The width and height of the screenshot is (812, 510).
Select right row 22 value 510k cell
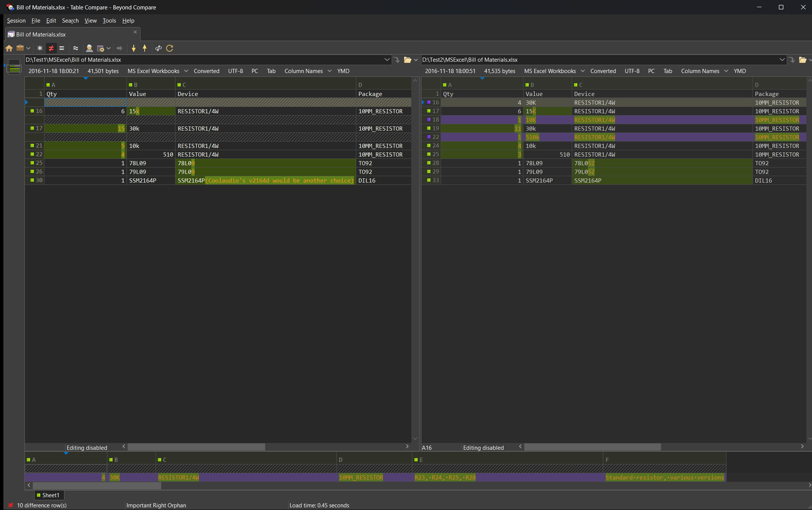[548, 137]
